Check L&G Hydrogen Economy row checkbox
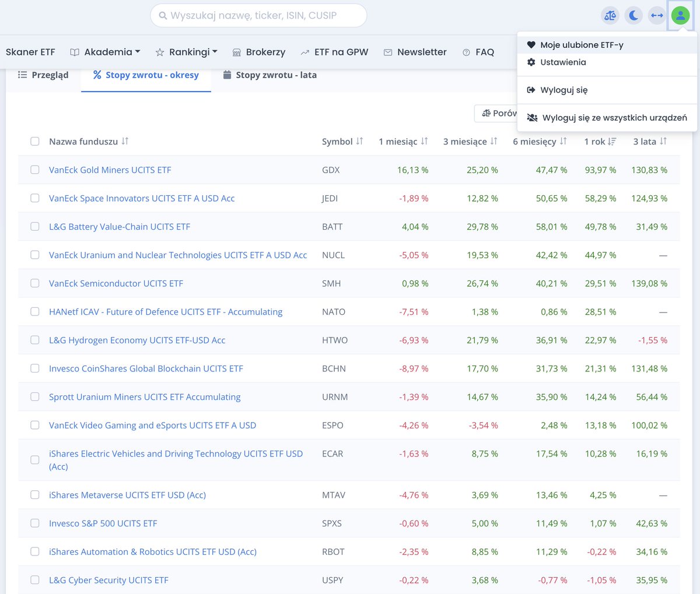 [35, 340]
